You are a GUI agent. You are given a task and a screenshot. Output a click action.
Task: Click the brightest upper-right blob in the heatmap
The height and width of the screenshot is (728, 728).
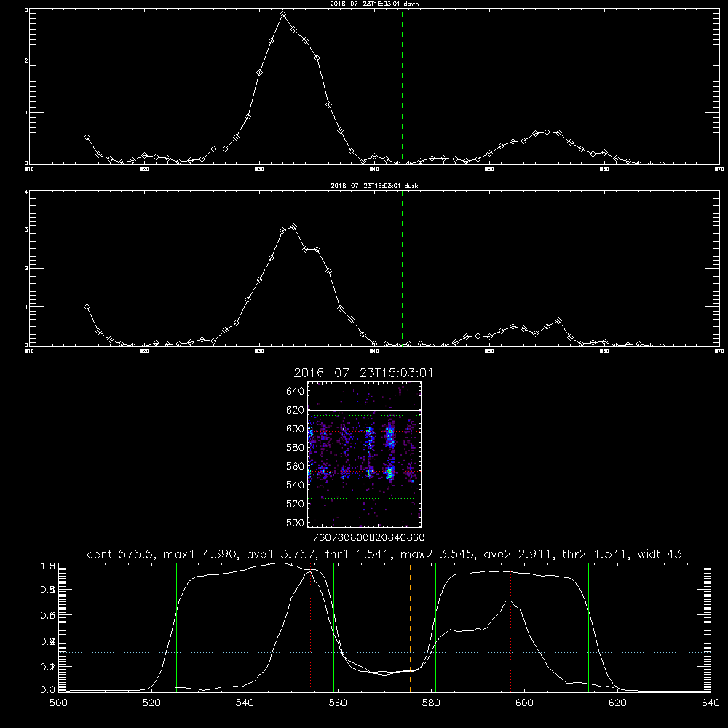tap(390, 435)
